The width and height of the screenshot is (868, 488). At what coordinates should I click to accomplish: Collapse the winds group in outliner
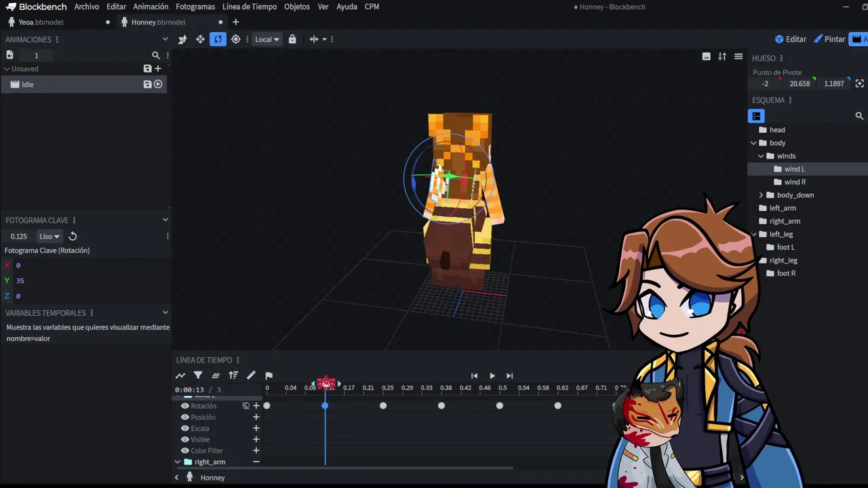pos(761,156)
